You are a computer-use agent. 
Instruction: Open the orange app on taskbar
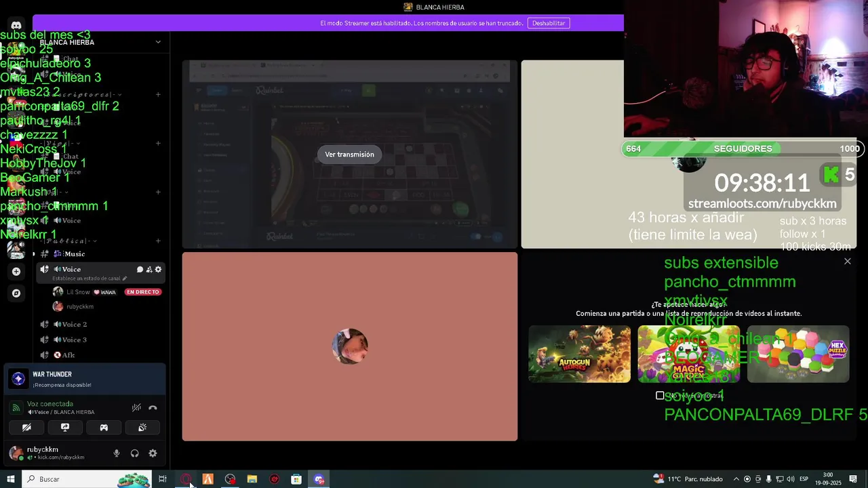[x=208, y=479]
